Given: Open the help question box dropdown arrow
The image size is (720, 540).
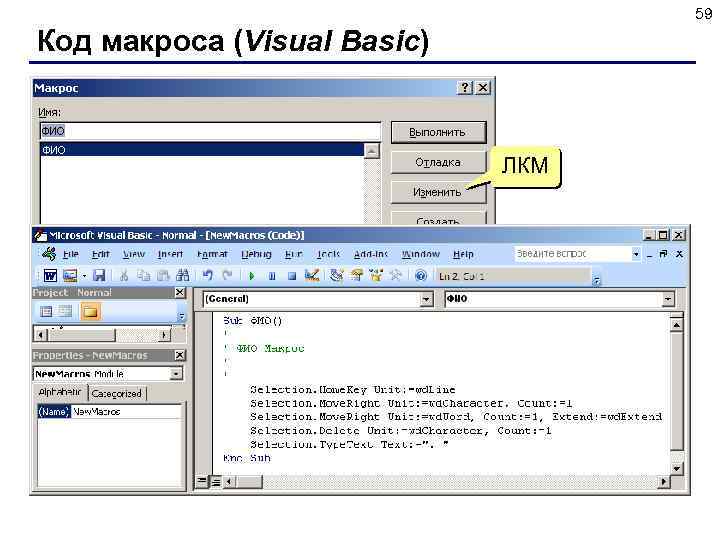Looking at the screenshot, I should tap(636, 253).
